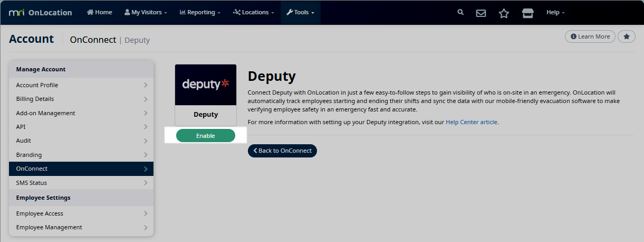Open the Tools dropdown menu
The image size is (644, 242).
300,12
